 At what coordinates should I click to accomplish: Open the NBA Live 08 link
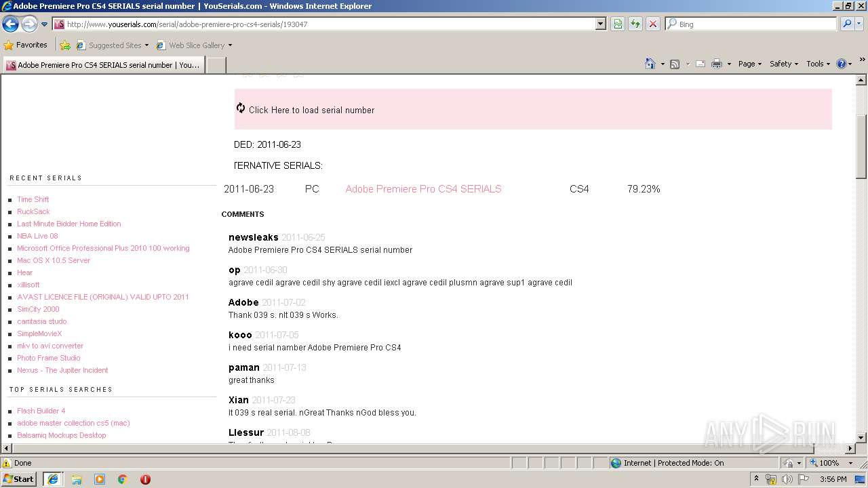pyautogui.click(x=37, y=236)
